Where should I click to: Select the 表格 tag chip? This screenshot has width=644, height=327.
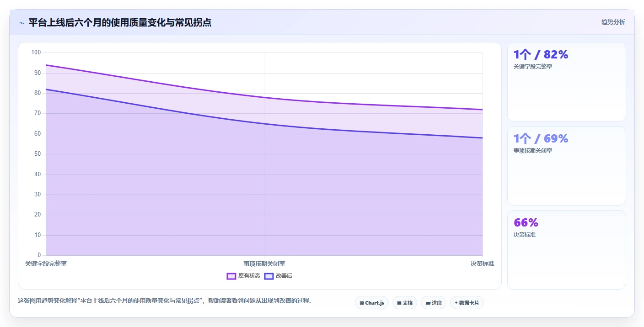coord(405,303)
